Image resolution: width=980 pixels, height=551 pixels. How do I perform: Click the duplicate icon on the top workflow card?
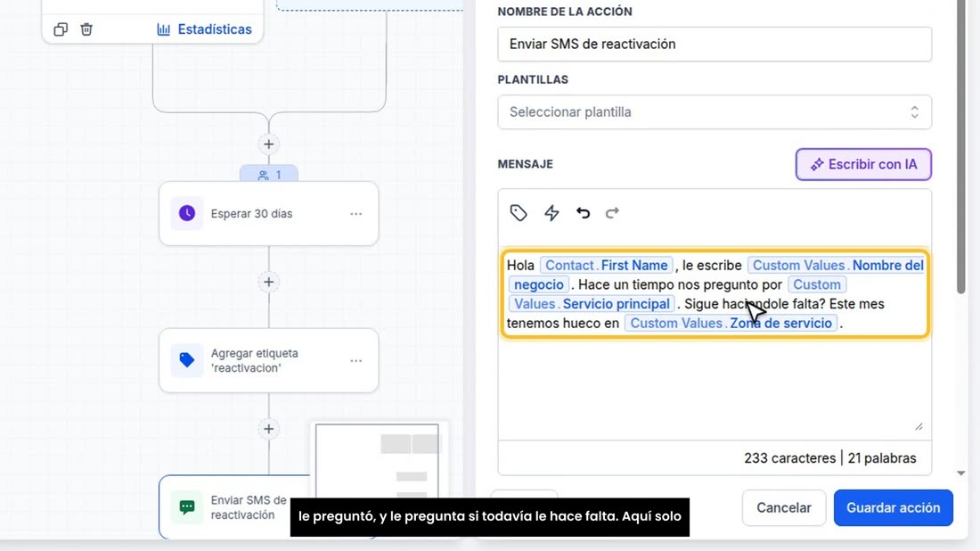(x=61, y=29)
